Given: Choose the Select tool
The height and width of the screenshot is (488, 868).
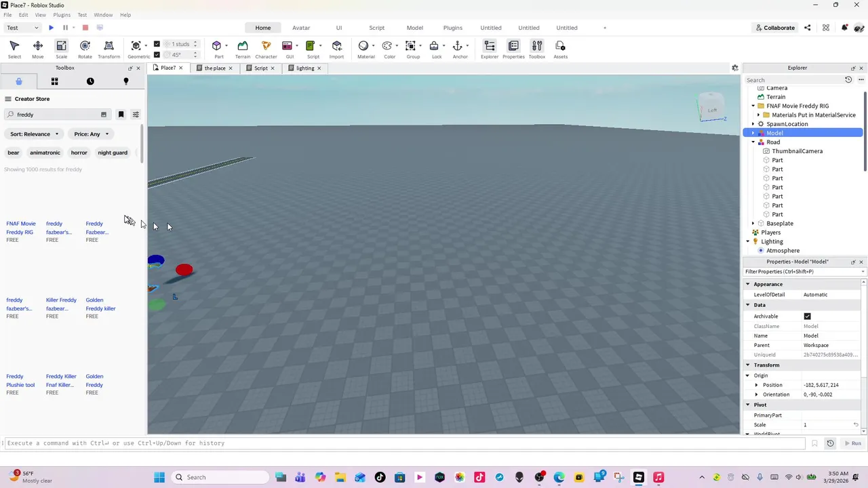Looking at the screenshot, I should coord(14,49).
